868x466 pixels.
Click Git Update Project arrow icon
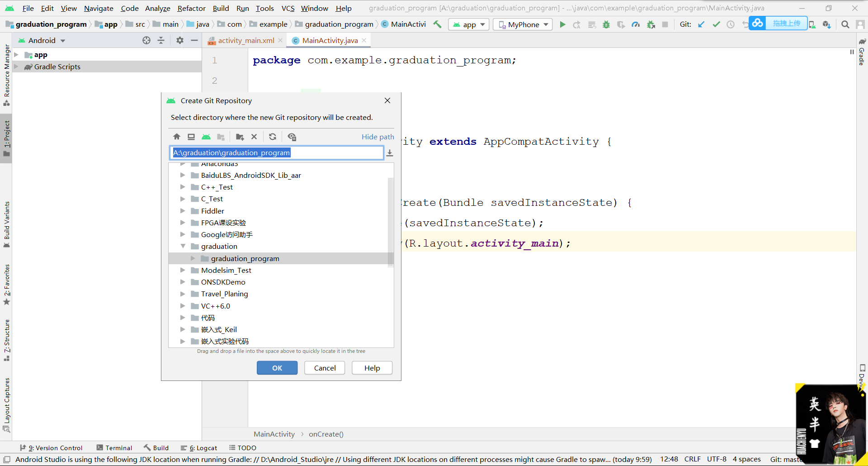tap(701, 24)
